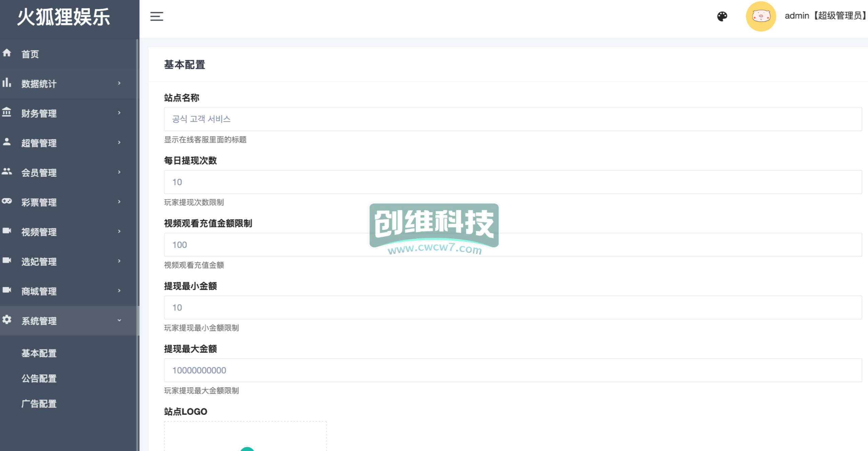Focus the 每日提现次数 input field

coord(513,182)
